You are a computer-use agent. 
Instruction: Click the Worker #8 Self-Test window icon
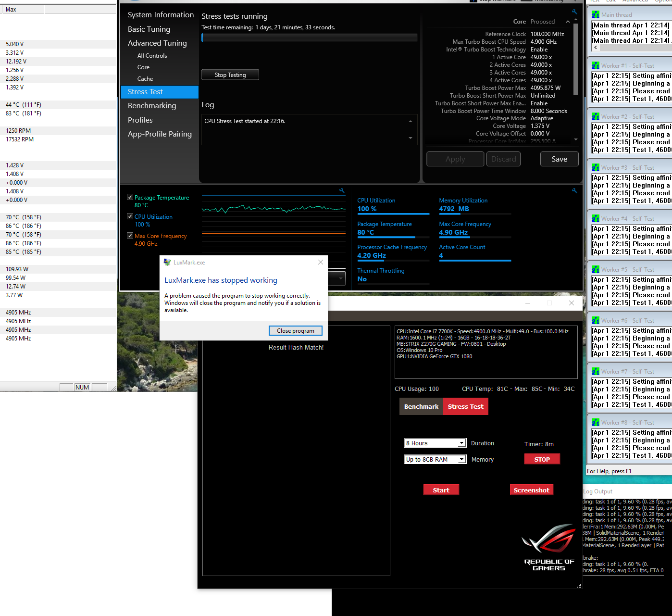tap(596, 423)
